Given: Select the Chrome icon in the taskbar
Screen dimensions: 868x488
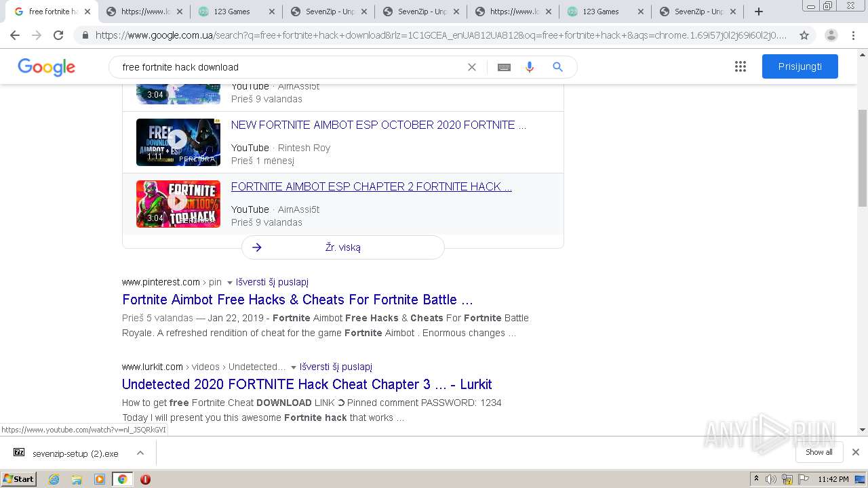Looking at the screenshot, I should (x=122, y=479).
